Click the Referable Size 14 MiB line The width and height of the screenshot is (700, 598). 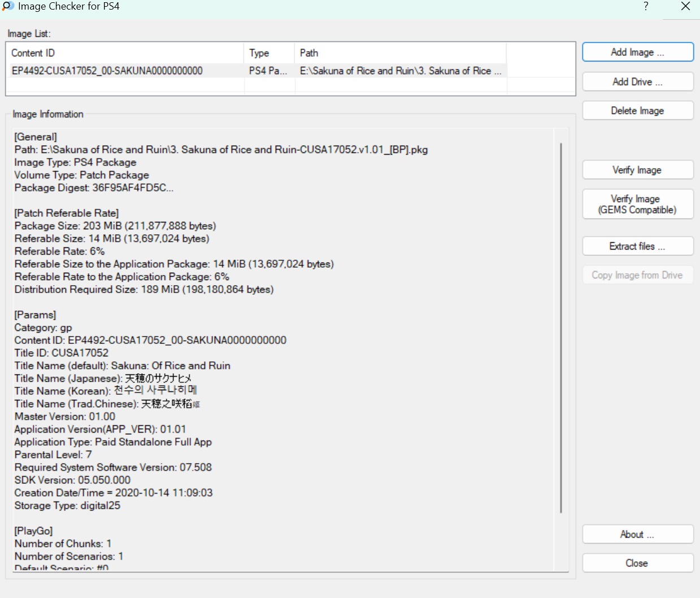pyautogui.click(x=112, y=238)
